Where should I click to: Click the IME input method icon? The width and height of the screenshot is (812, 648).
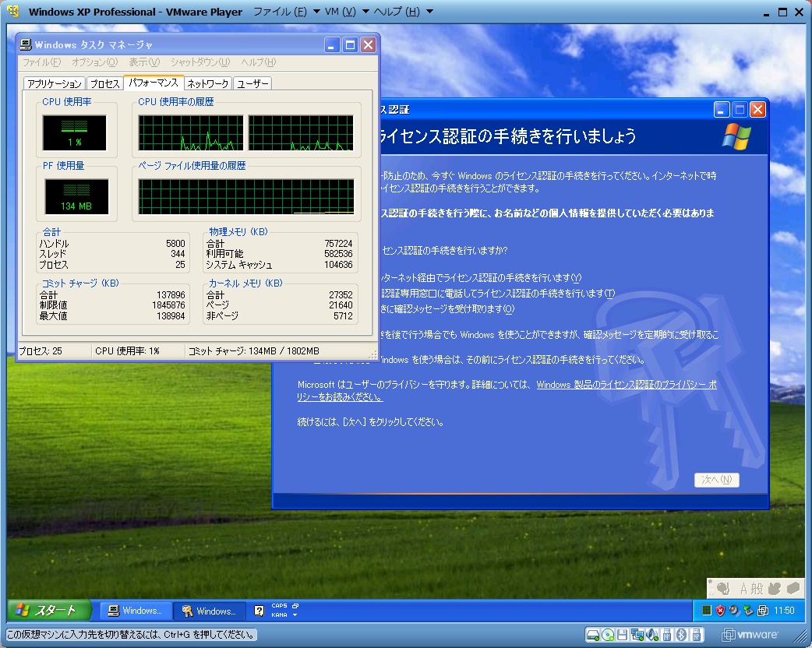click(x=722, y=589)
